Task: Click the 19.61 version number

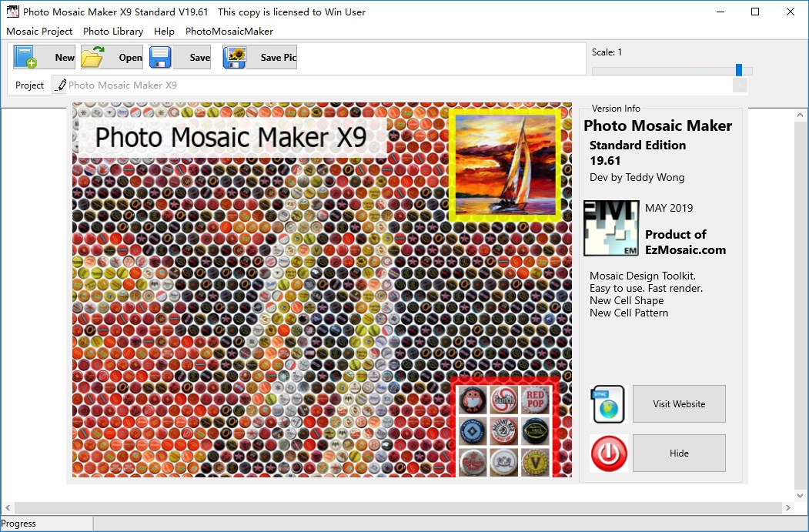Action: [x=605, y=160]
